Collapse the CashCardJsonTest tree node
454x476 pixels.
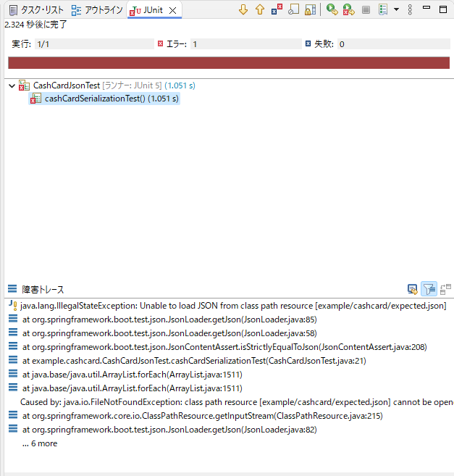(x=12, y=86)
